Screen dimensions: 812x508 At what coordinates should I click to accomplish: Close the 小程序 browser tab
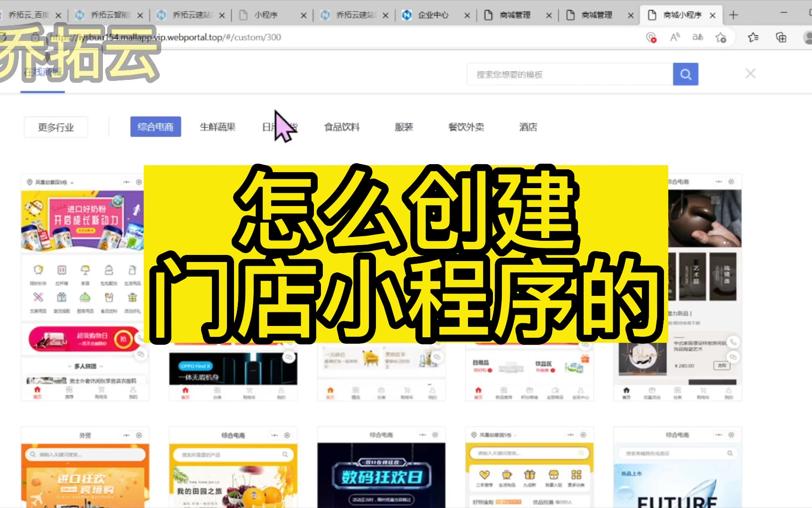pyautogui.click(x=304, y=16)
